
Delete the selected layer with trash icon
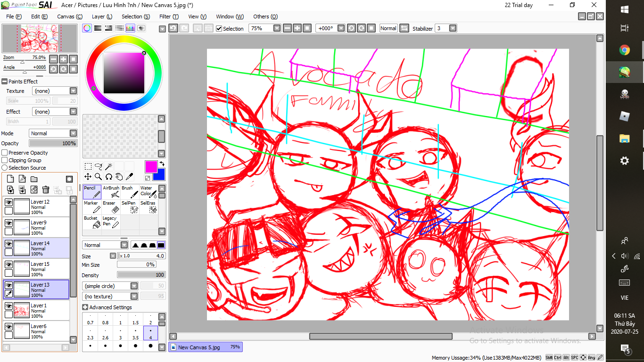pyautogui.click(x=46, y=189)
